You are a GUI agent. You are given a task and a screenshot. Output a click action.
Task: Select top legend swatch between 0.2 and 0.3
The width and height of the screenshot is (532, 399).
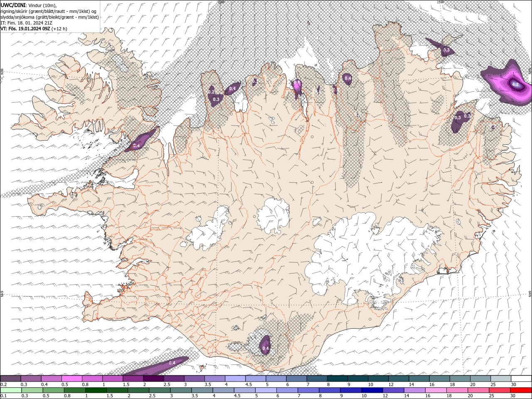point(10,378)
